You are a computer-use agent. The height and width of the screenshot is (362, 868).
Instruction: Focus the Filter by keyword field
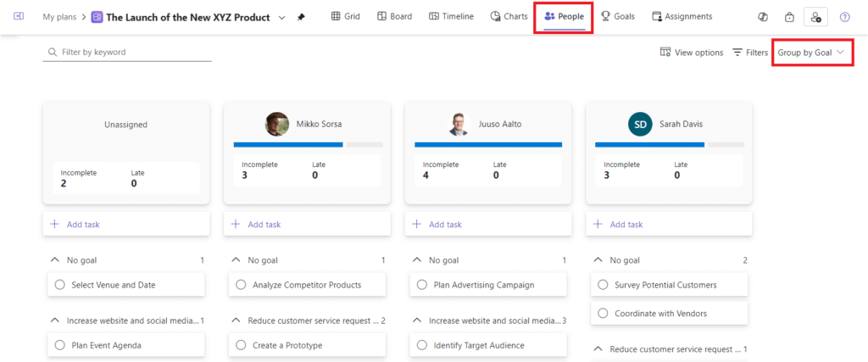(127, 52)
